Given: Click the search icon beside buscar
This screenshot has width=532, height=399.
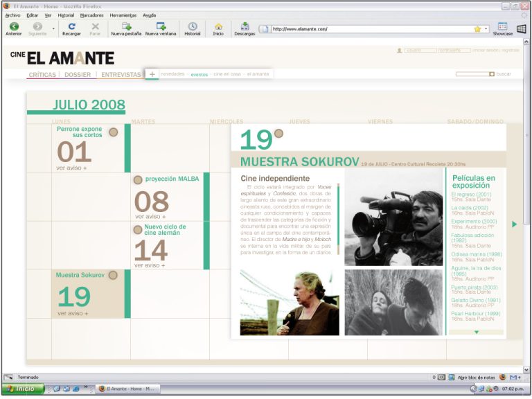Looking at the screenshot, I should pos(492,74).
